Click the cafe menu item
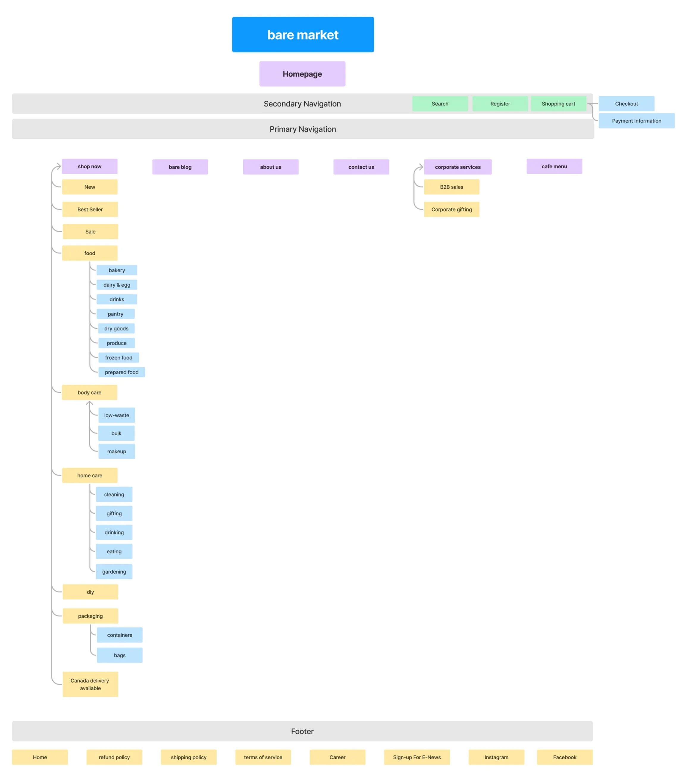Screen dimensions: 678x784 click(554, 167)
